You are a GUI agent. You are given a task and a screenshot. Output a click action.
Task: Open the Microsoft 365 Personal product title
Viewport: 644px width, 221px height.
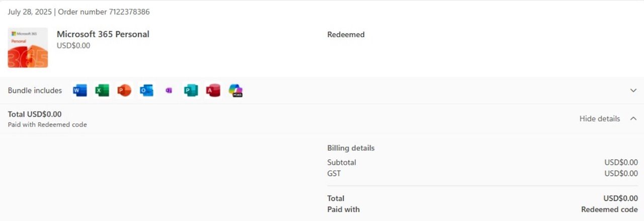103,34
